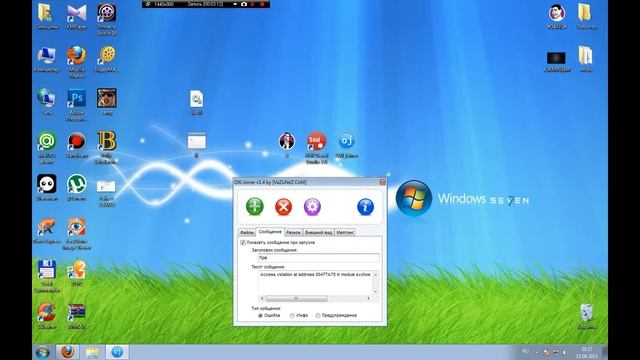Click the green plus add-file button in OXI Joiner

tap(255, 206)
